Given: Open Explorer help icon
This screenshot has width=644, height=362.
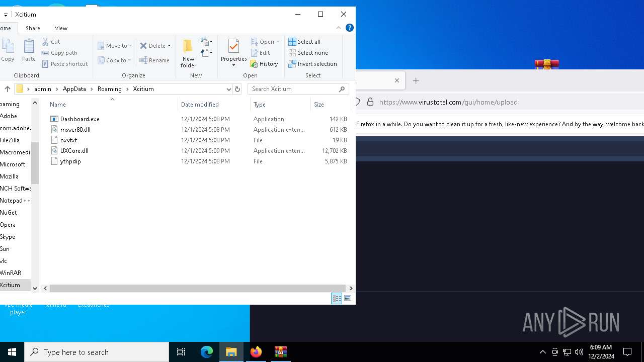Looking at the screenshot, I should pyautogui.click(x=350, y=28).
